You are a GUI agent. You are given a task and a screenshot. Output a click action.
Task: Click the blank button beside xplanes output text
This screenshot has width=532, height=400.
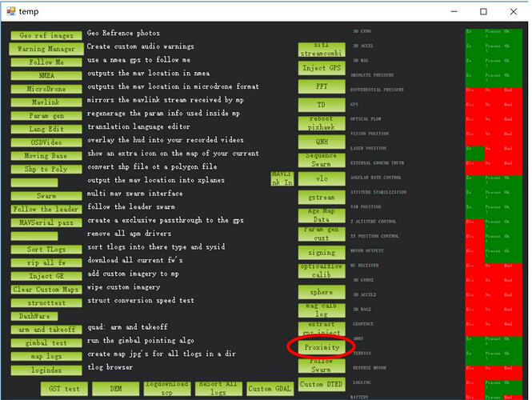34,182
